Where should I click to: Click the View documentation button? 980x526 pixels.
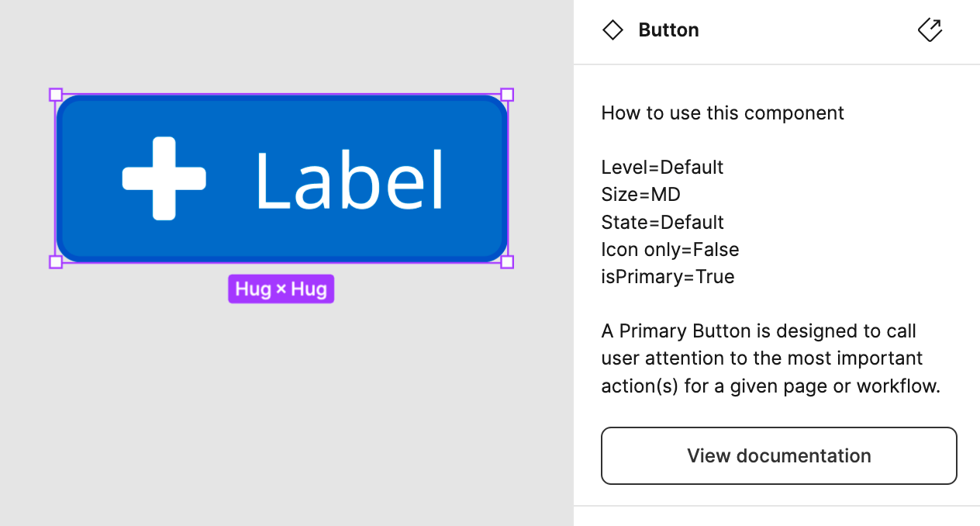click(778, 455)
